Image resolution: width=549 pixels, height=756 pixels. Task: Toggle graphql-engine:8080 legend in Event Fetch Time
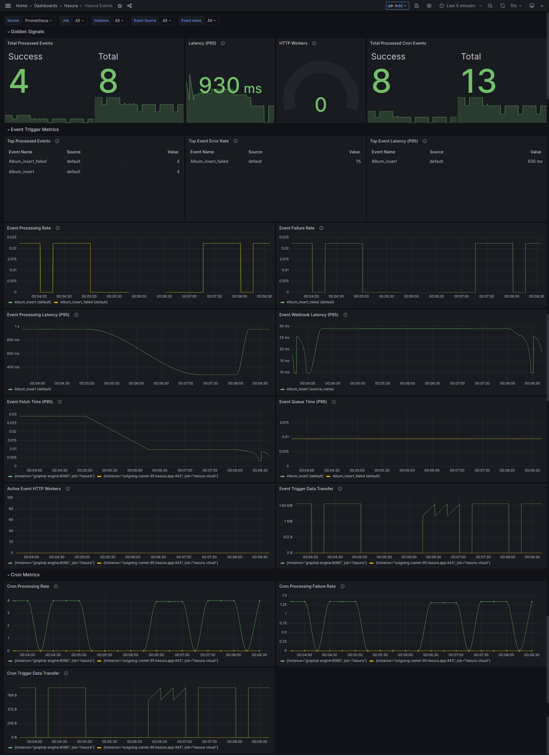click(54, 476)
